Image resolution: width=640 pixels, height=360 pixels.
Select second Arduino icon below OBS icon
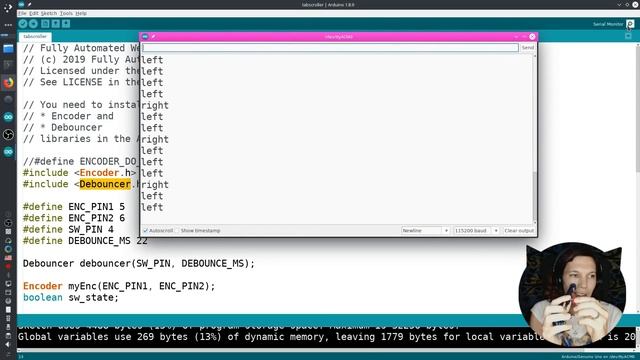8,152
